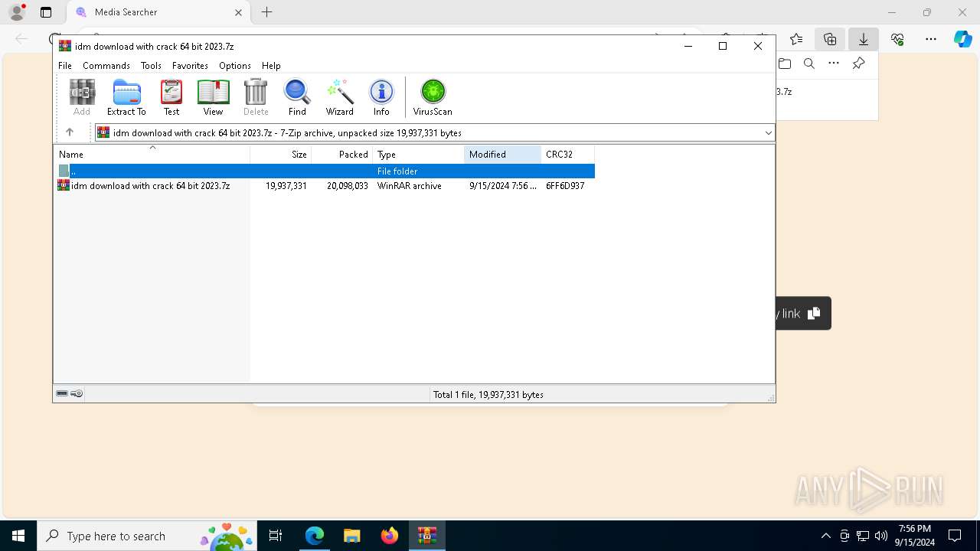This screenshot has height=551, width=980.
Task: Open the Favorites menu
Action: click(190, 66)
